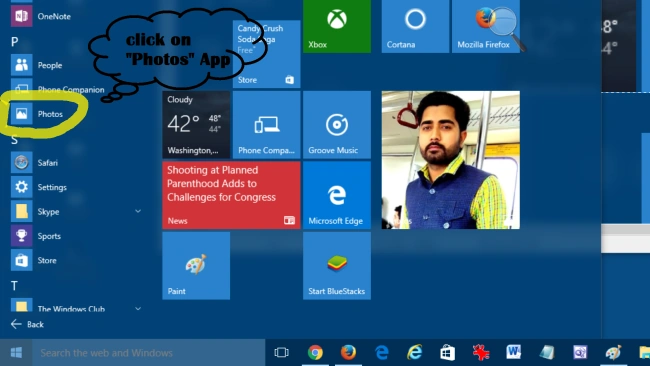The width and height of the screenshot is (650, 366).
Task: Open Google Chrome on the taskbar
Action: [x=315, y=353]
